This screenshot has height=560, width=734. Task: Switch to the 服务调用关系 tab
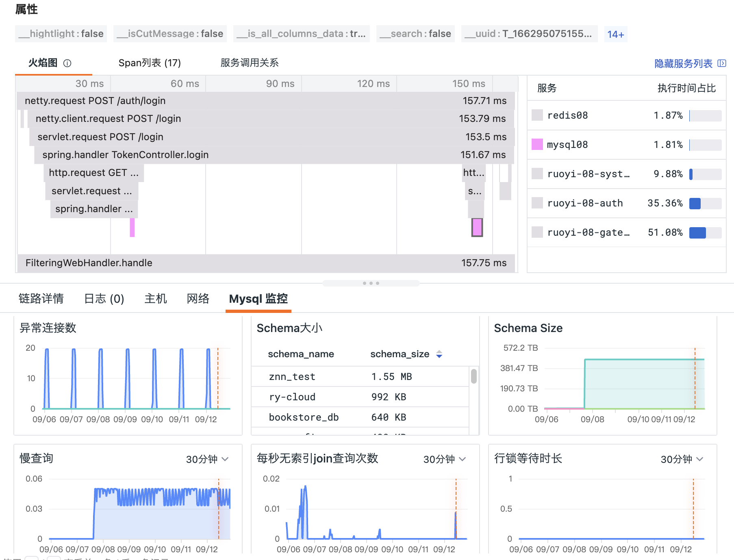(250, 63)
